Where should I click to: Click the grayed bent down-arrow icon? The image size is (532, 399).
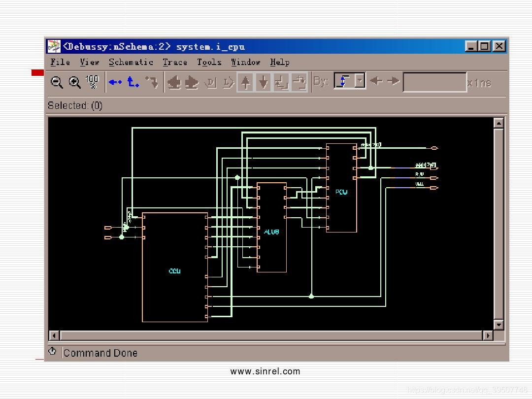[152, 82]
